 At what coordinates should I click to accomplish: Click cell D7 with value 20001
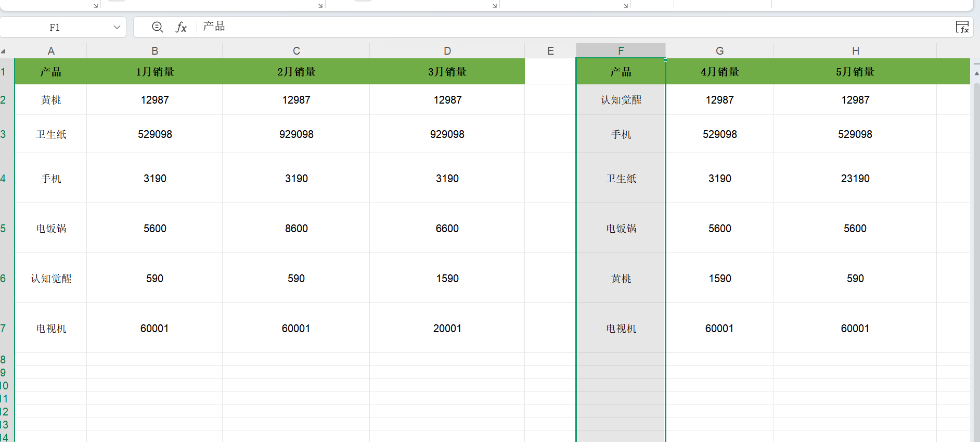(447, 328)
